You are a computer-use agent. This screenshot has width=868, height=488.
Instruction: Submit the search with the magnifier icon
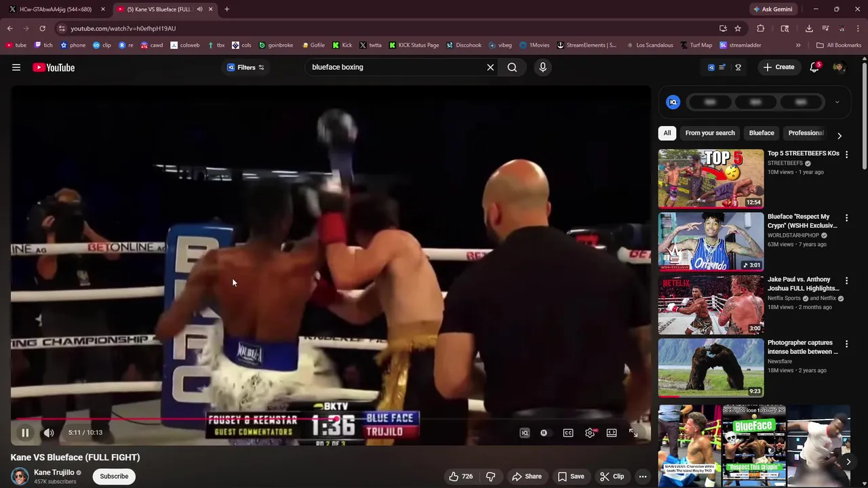[512, 67]
